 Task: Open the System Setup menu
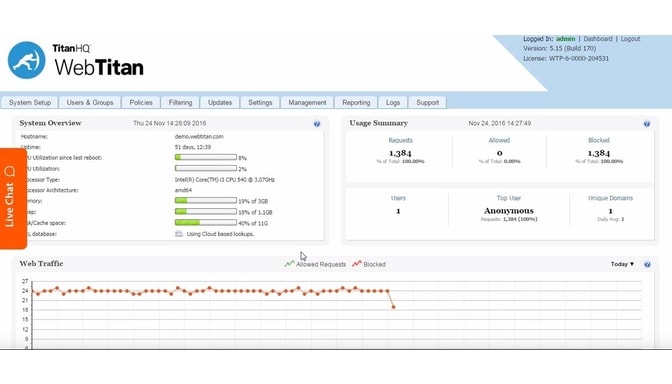click(x=30, y=102)
